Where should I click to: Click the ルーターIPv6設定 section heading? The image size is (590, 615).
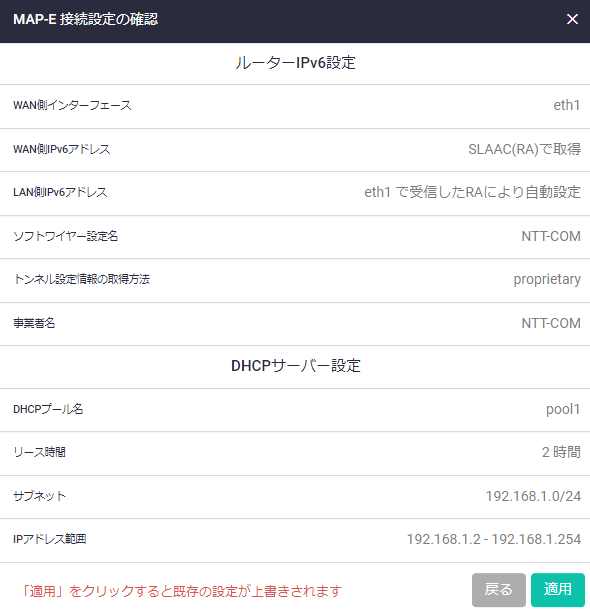295,63
